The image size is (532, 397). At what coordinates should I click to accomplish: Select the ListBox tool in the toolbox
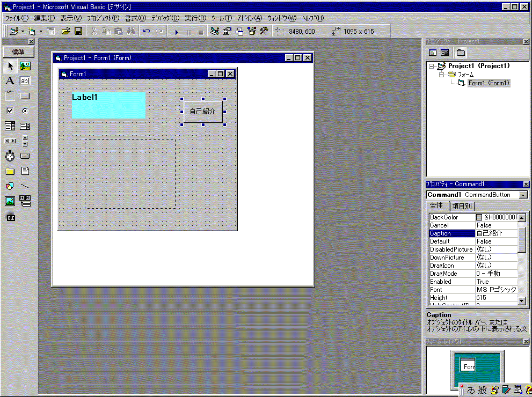(25, 126)
